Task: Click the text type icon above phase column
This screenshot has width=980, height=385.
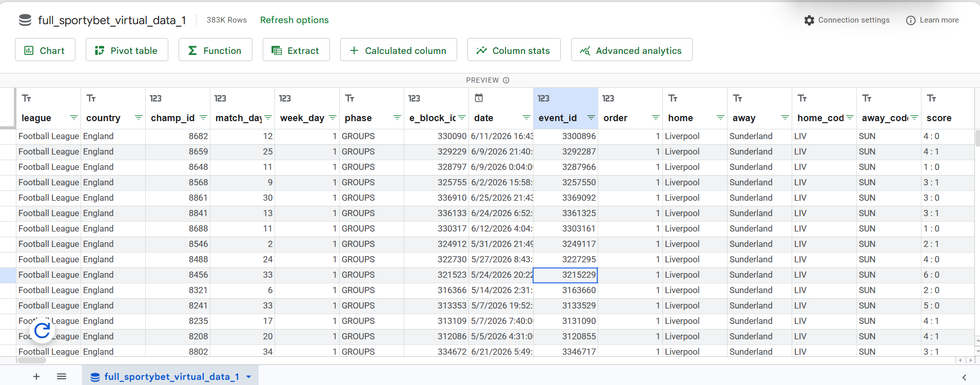Action: pyautogui.click(x=350, y=98)
